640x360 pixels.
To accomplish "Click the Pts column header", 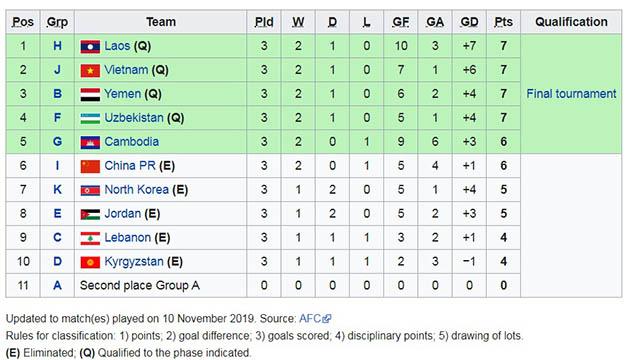I will click(x=503, y=22).
